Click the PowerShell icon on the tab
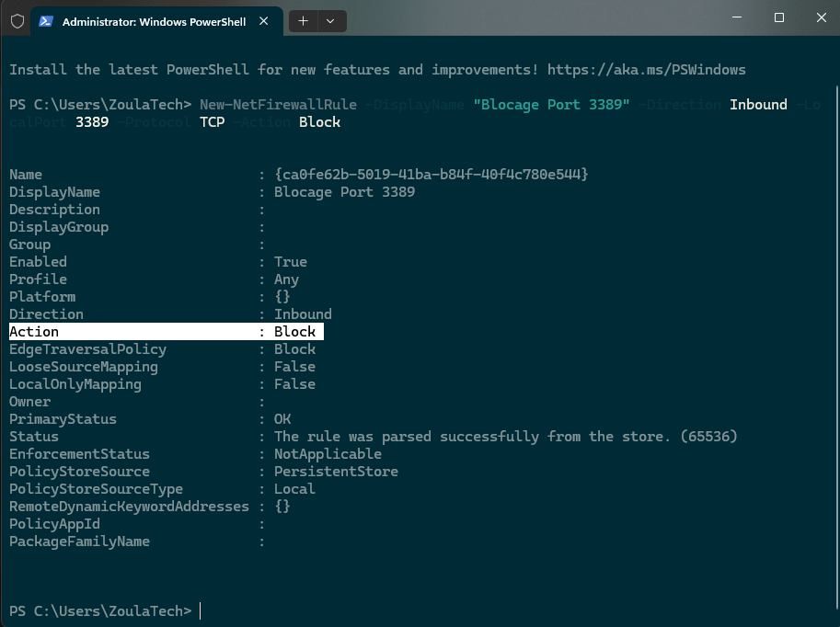840x627 pixels. pyautogui.click(x=46, y=21)
